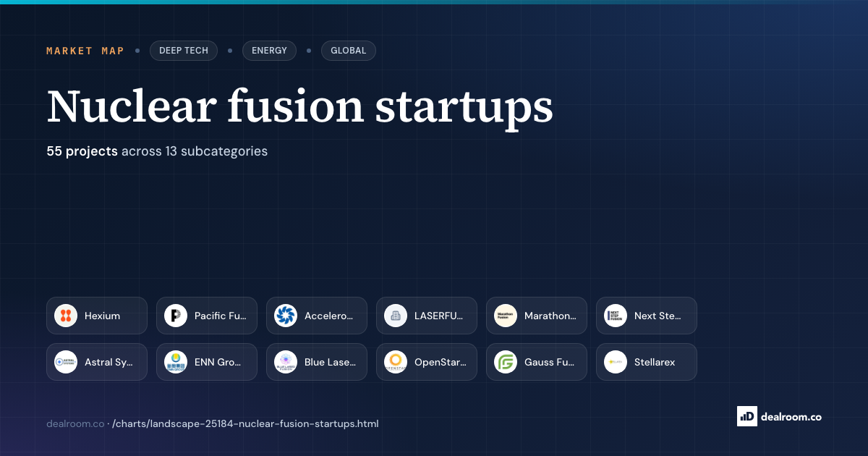Click the Gauss Fu… company name
Image resolution: width=868 pixels, height=456 pixels.
[x=550, y=362]
